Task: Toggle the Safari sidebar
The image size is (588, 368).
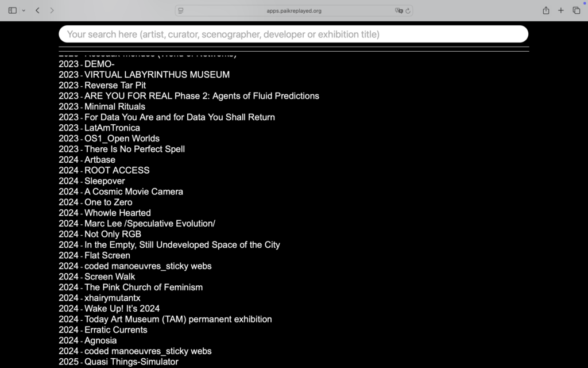Action: (x=13, y=10)
